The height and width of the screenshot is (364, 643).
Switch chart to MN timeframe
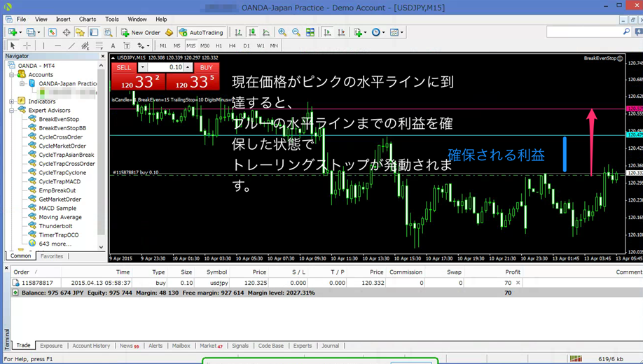pyautogui.click(x=274, y=45)
